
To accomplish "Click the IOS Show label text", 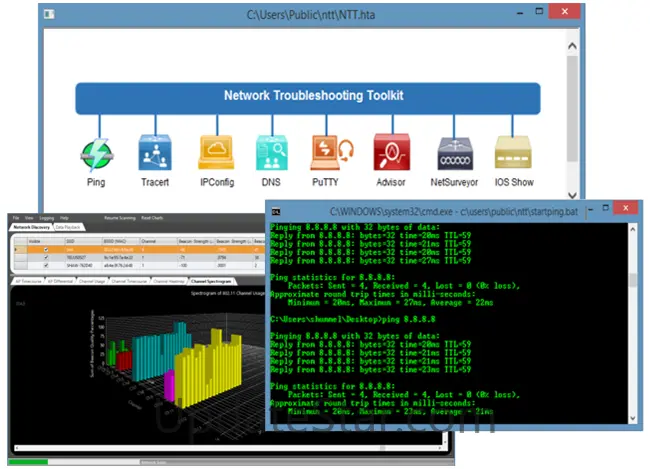I will 514,182.
